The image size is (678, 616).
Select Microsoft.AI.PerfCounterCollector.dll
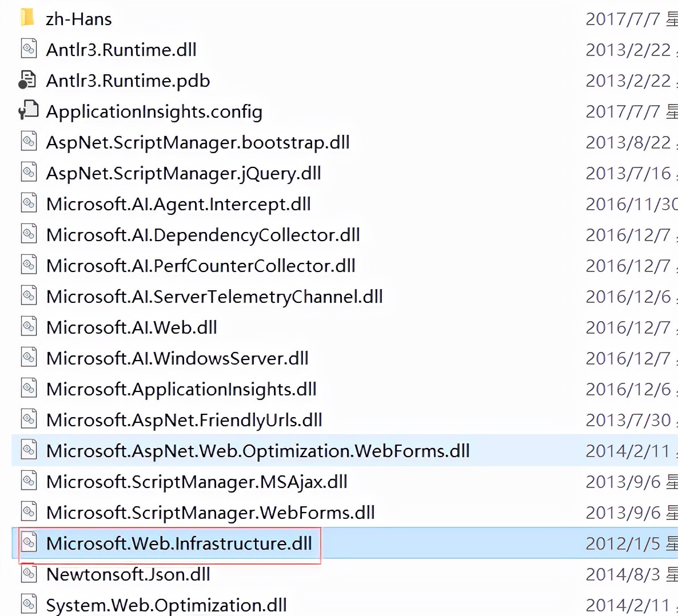[x=200, y=265]
